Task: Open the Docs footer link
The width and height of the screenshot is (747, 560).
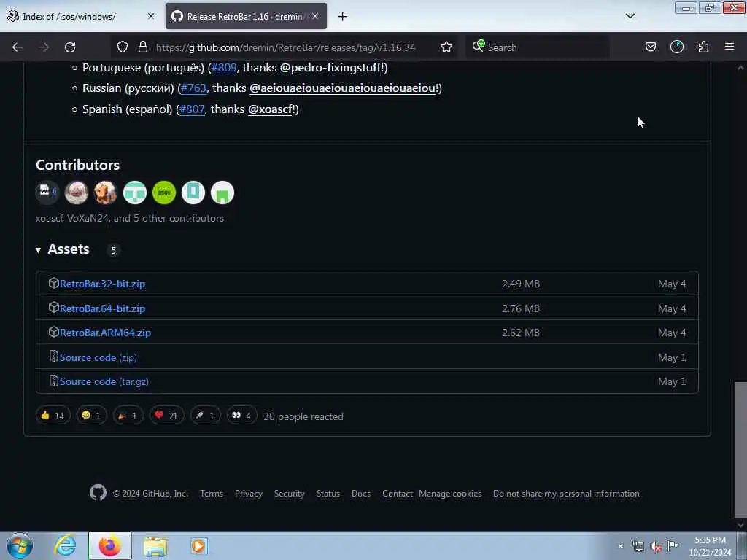Action: (361, 494)
